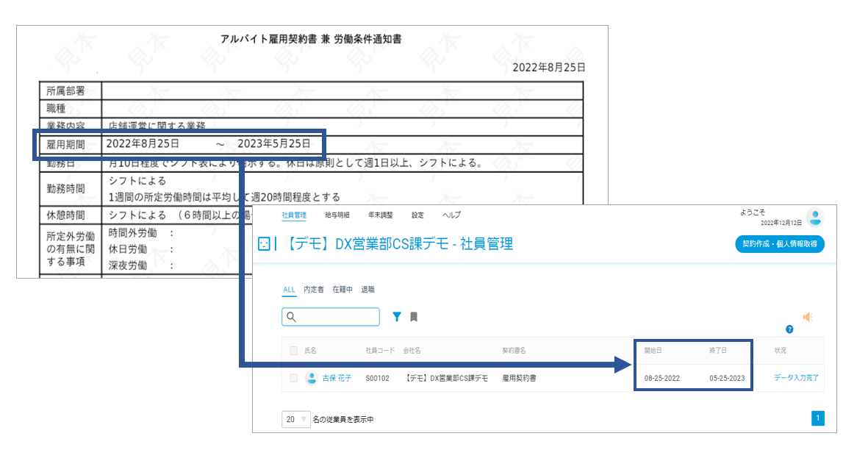Open the 給与明細 menu item

click(x=337, y=215)
